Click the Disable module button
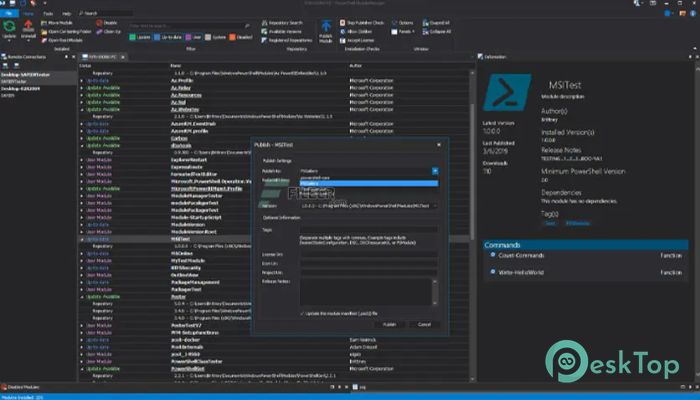Viewport: 700px width, 400px height. [x=107, y=23]
